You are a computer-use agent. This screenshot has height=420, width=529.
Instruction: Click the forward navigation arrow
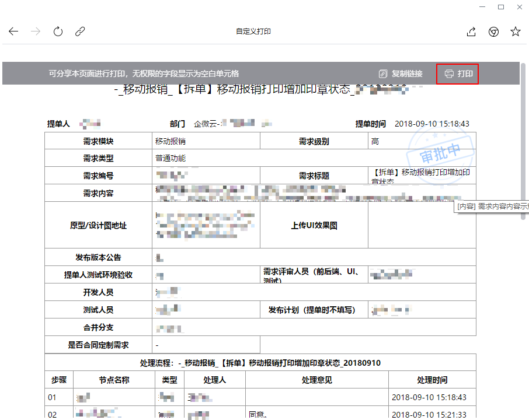pyautogui.click(x=36, y=32)
